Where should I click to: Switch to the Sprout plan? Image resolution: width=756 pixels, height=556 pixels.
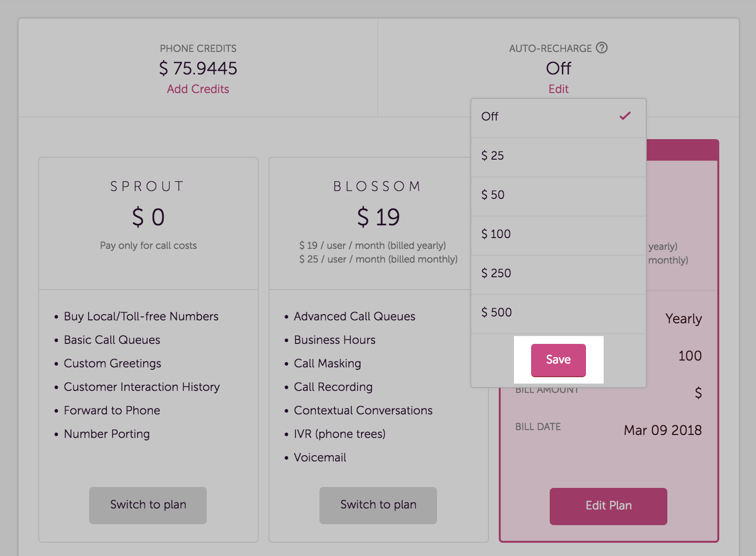[148, 505]
